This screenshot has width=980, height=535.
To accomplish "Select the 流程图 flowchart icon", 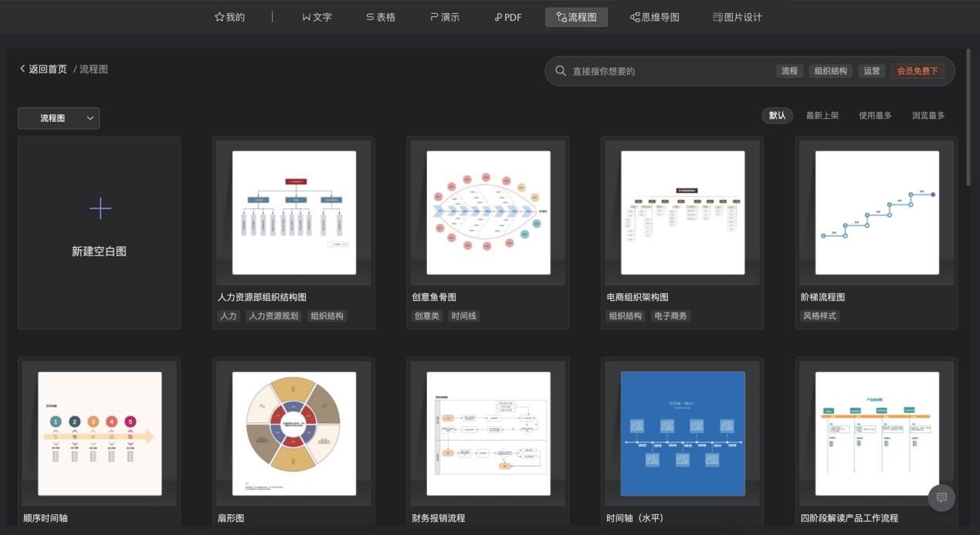I will (560, 16).
